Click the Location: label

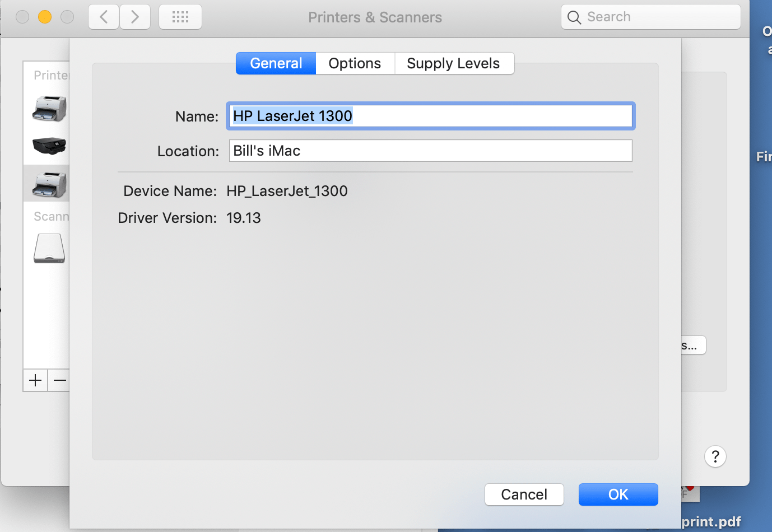[x=188, y=151]
